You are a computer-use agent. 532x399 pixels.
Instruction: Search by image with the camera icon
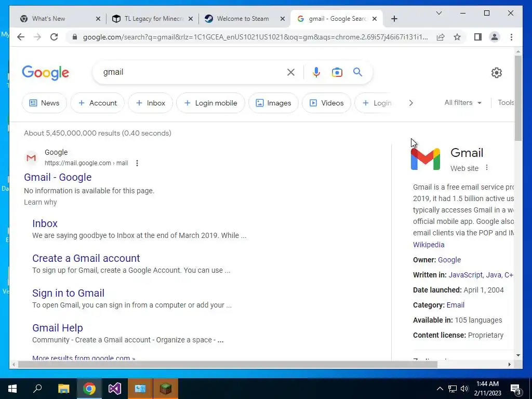pos(337,72)
